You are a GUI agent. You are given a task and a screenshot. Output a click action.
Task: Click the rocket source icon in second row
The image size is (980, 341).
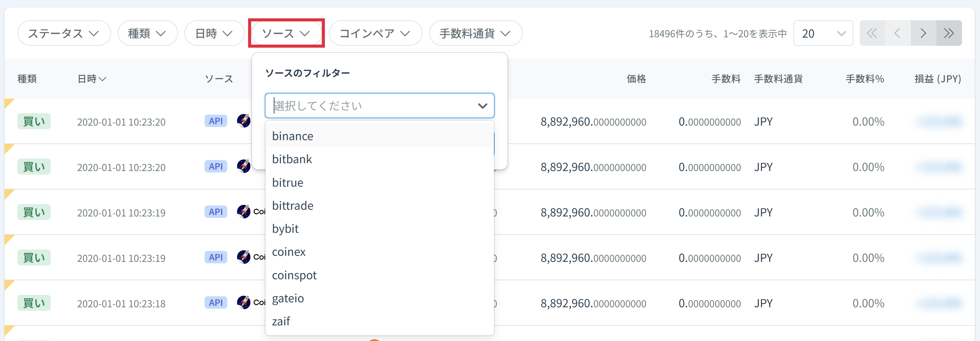coord(244,166)
